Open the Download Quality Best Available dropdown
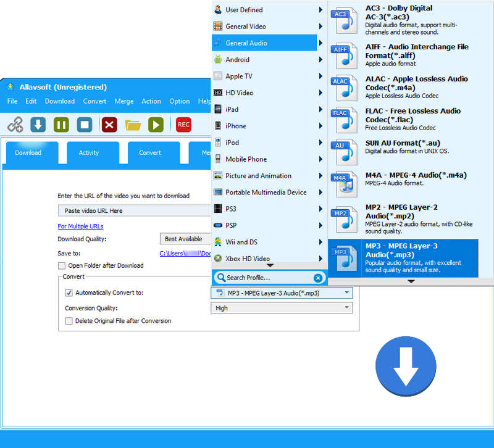Image resolution: width=494 pixels, height=448 pixels. pyautogui.click(x=184, y=239)
